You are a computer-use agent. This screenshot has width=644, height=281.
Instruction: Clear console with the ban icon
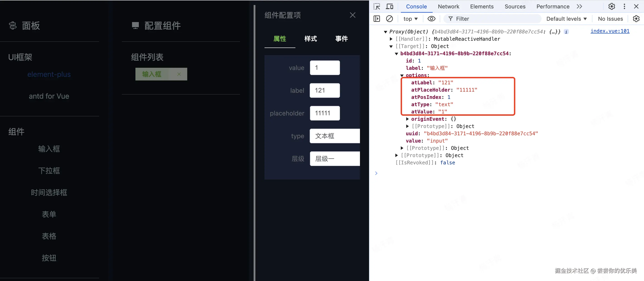coord(389,19)
